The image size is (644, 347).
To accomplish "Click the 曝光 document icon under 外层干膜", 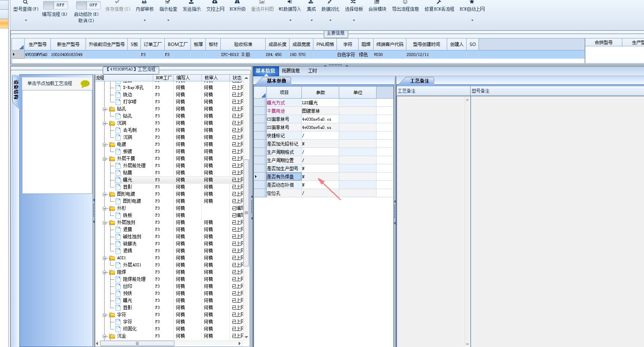I will pyautogui.click(x=118, y=180).
